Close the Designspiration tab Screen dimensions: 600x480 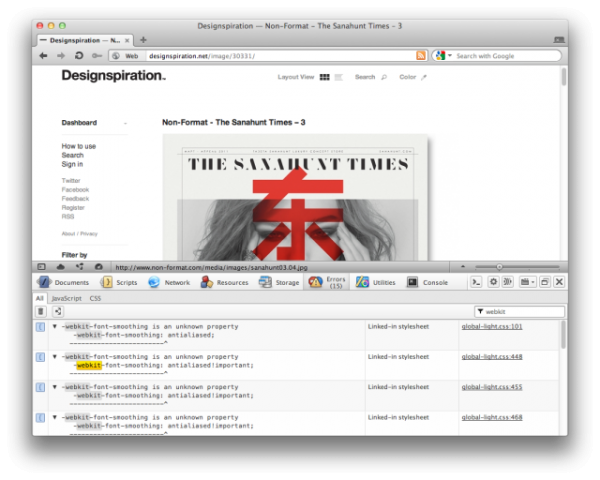pos(127,40)
